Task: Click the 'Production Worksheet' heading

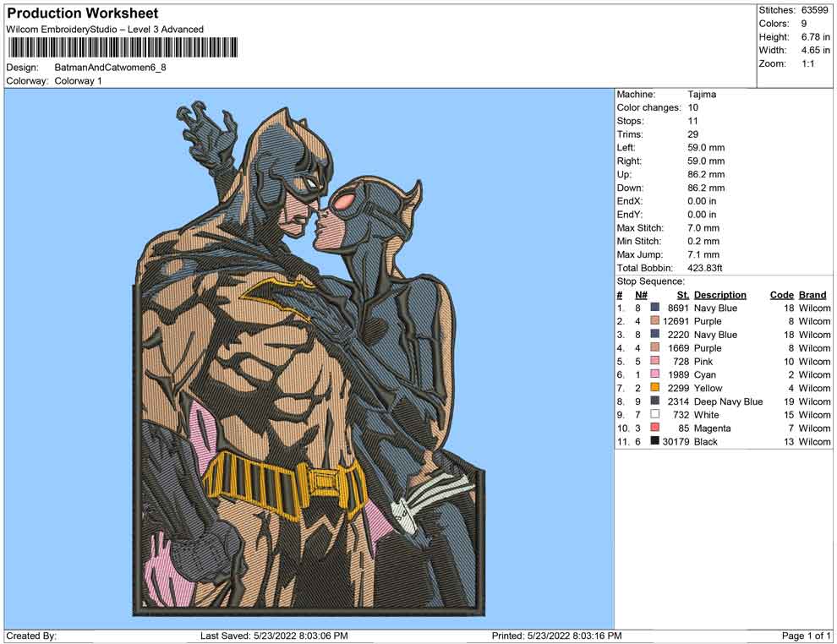Action: (83, 14)
